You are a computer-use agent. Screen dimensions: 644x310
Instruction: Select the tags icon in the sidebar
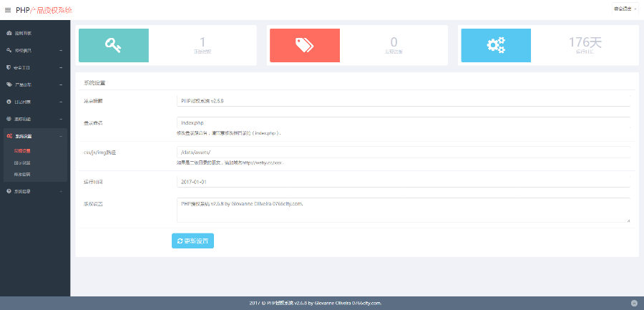click(x=9, y=84)
